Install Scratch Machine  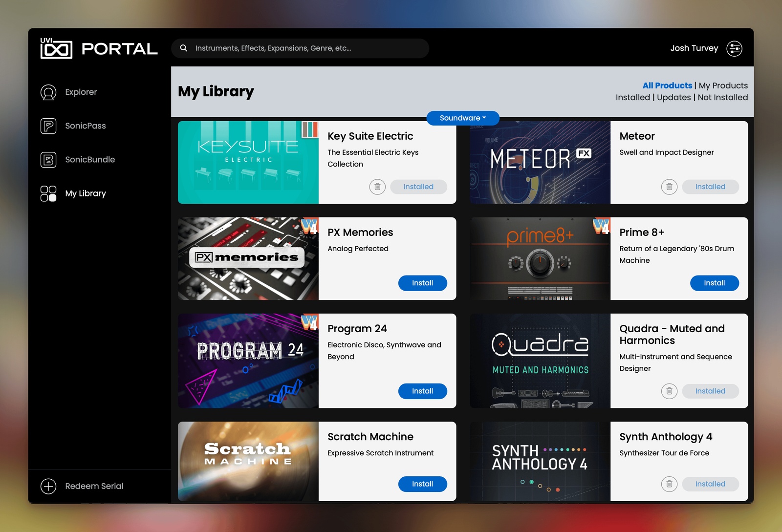(x=423, y=484)
